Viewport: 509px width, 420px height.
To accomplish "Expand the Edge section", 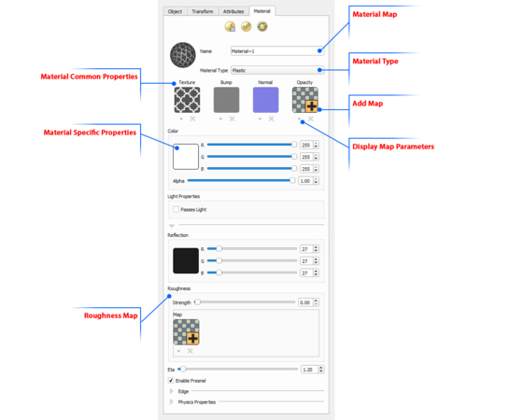I will [172, 391].
